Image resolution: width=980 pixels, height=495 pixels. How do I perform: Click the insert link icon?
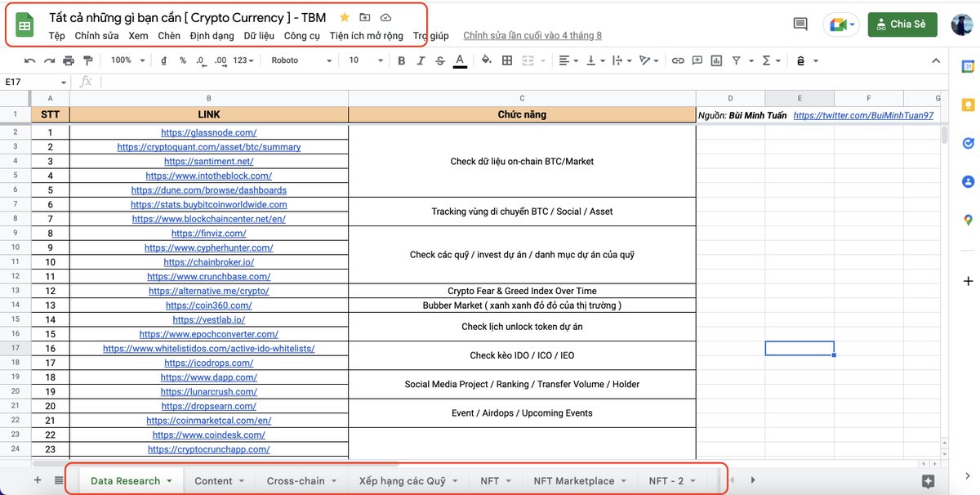point(678,60)
